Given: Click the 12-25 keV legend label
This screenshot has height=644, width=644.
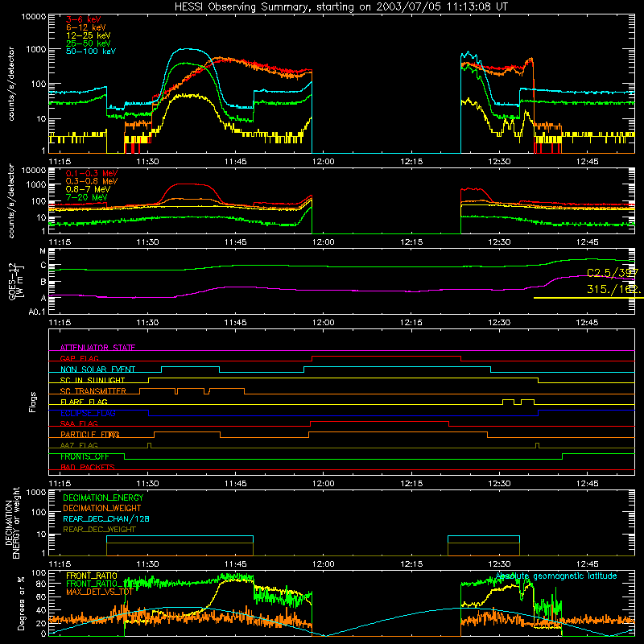Looking at the screenshot, I should click(x=88, y=35).
